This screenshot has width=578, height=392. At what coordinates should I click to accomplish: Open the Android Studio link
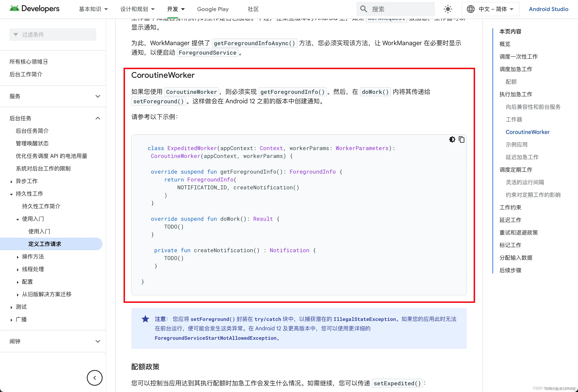[548, 9]
